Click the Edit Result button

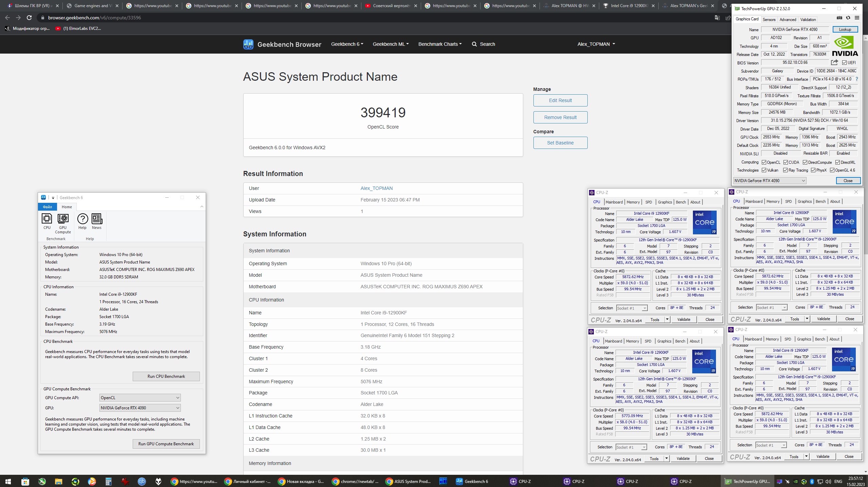(560, 100)
